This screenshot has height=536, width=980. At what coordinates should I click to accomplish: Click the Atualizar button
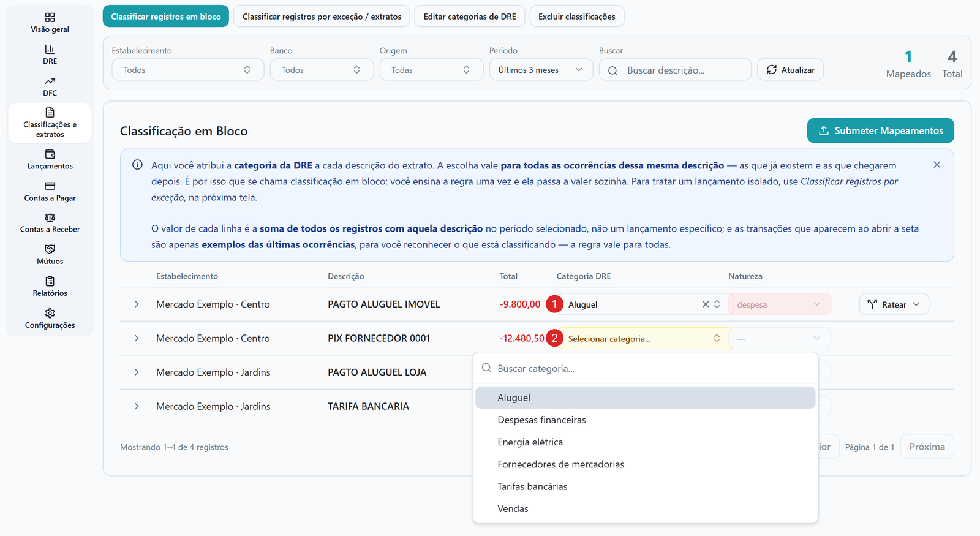[790, 70]
